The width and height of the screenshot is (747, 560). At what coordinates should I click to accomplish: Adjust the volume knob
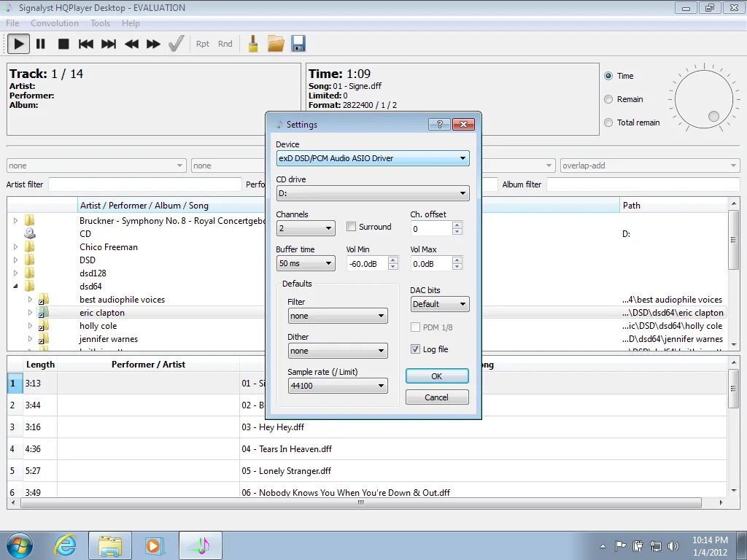click(704, 99)
